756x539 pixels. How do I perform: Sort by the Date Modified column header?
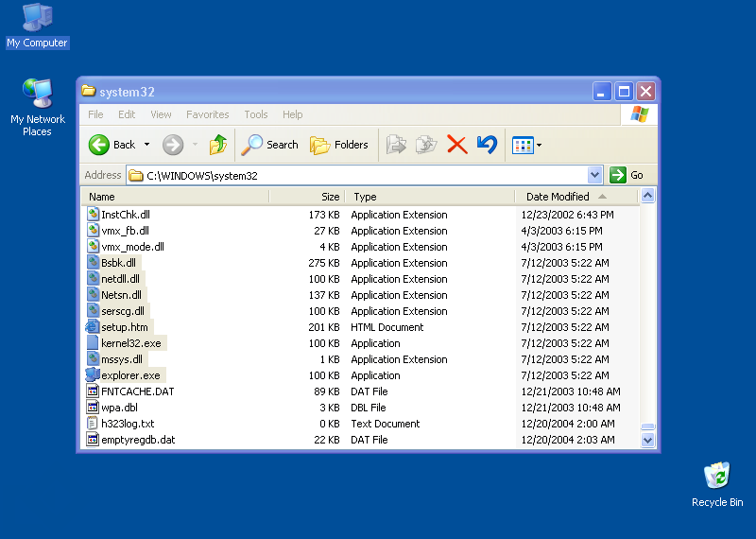[x=576, y=197]
